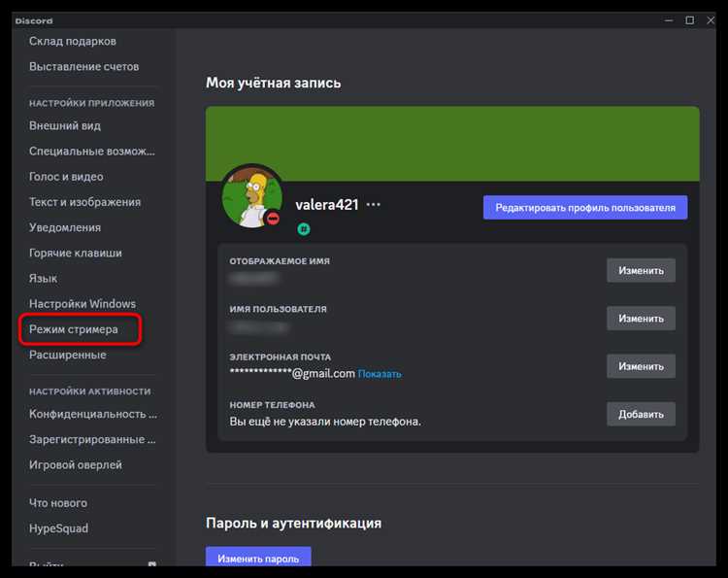Click the green hashtag badge under username
The width and height of the screenshot is (728, 578).
tap(304, 229)
